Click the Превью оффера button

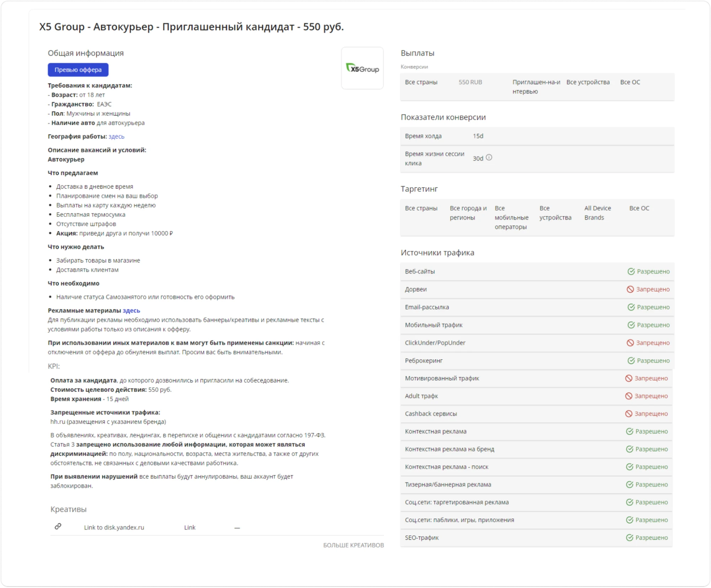(x=78, y=70)
